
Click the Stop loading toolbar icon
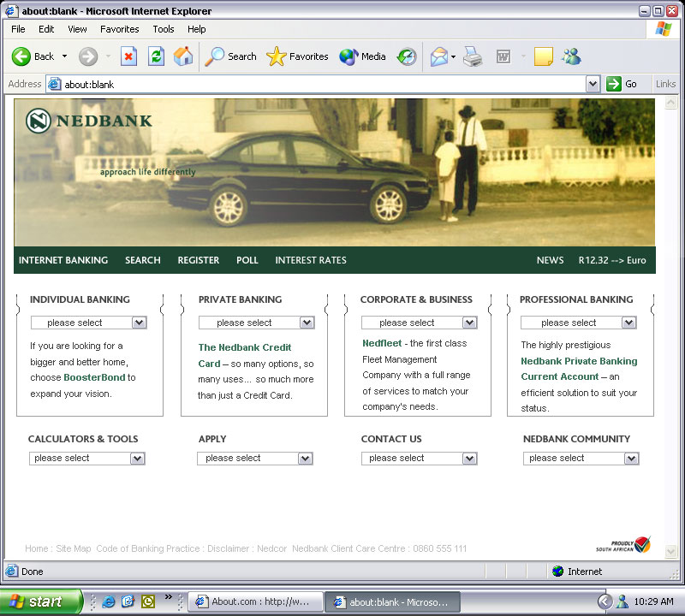pos(128,56)
